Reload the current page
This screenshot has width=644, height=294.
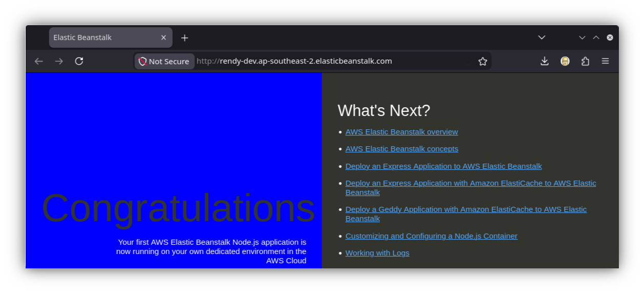(x=79, y=61)
